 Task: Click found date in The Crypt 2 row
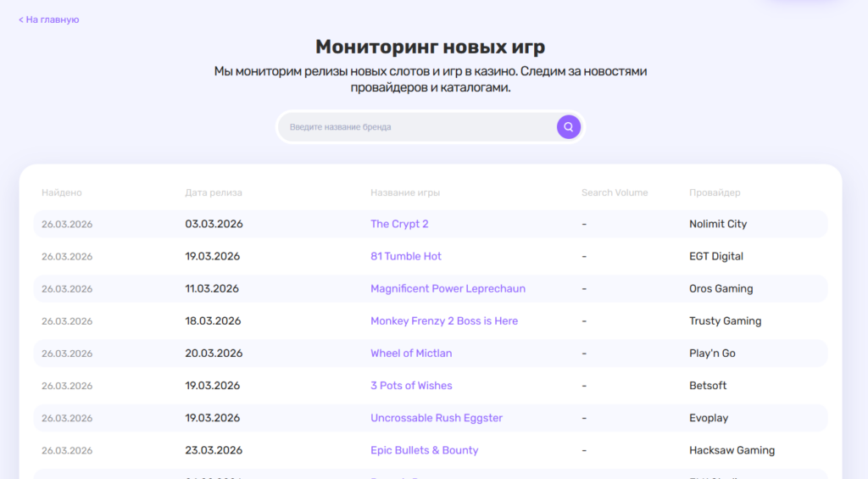[67, 225]
